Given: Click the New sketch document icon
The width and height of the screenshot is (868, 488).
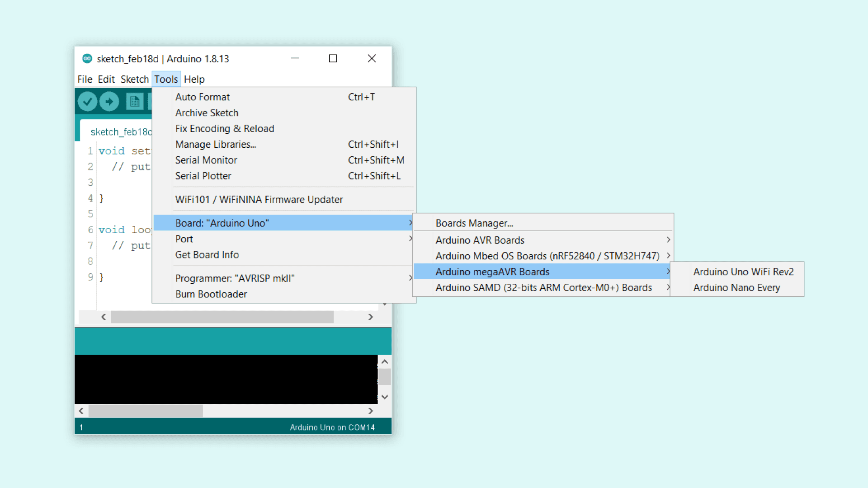Looking at the screenshot, I should 134,102.
